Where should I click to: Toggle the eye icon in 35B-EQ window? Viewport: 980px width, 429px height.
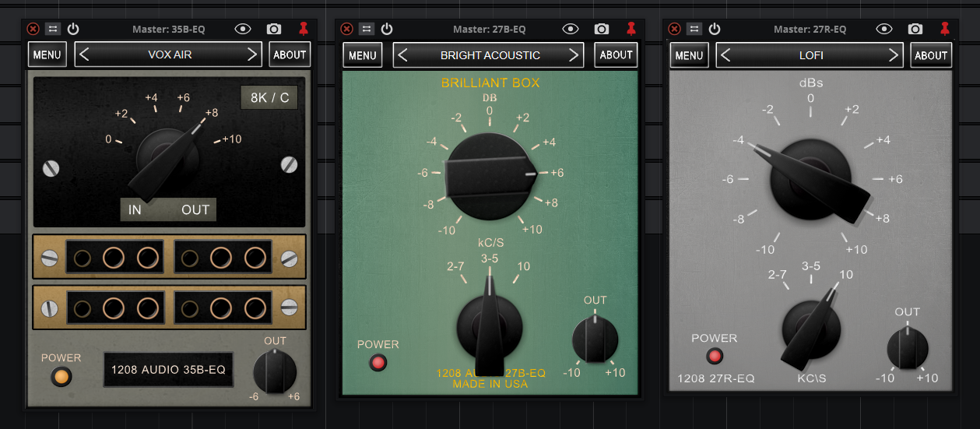(x=243, y=29)
